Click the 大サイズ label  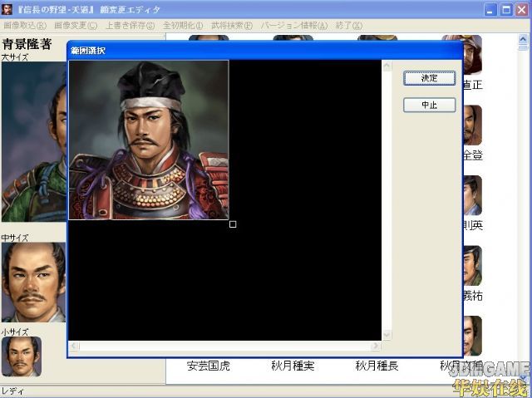[15, 57]
